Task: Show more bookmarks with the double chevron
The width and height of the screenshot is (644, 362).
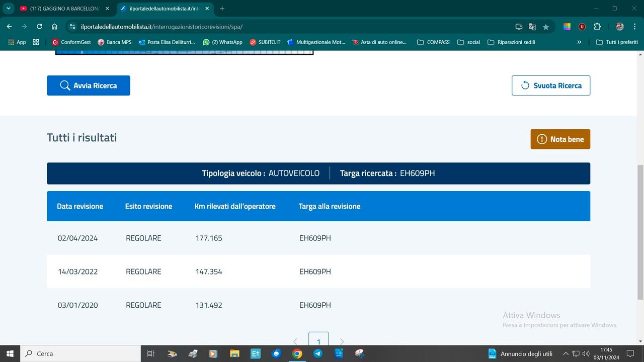Action: [579, 42]
